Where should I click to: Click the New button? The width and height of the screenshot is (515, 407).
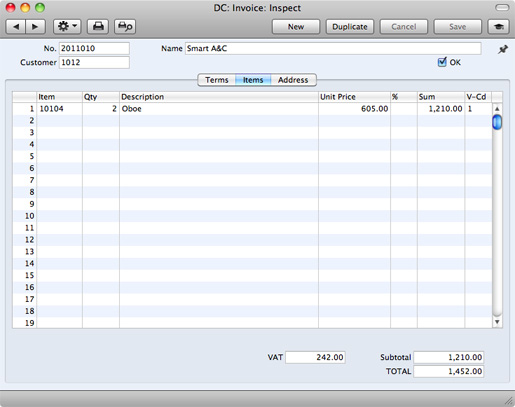pos(296,27)
